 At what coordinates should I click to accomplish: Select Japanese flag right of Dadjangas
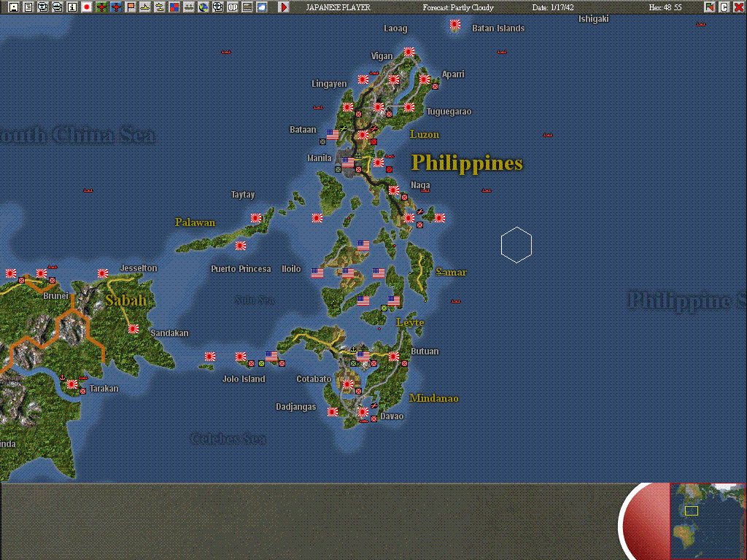333,411
